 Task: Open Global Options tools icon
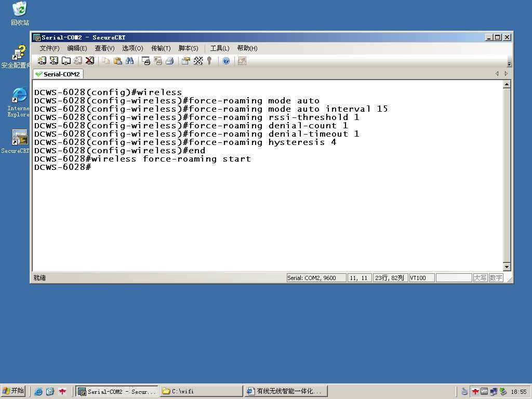[x=198, y=61]
